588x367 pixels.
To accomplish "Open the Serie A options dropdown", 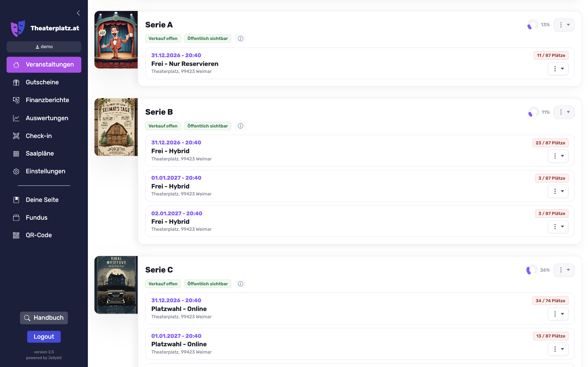I will [564, 25].
